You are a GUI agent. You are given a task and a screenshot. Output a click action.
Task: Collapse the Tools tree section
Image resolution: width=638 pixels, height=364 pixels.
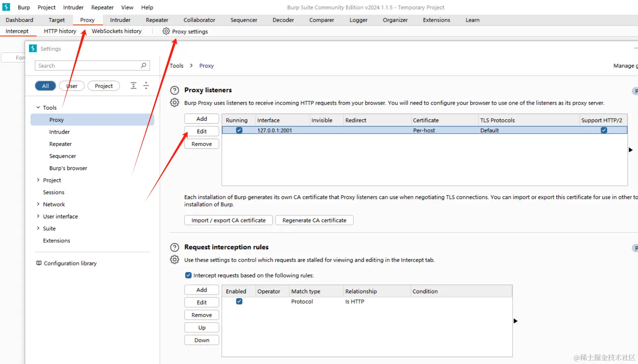[38, 107]
